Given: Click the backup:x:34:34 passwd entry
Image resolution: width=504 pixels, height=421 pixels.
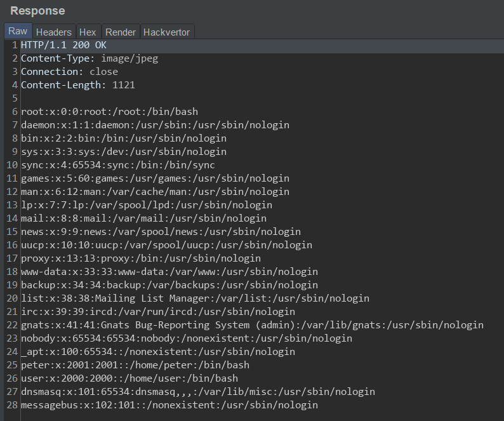Looking at the screenshot, I should [169, 285].
